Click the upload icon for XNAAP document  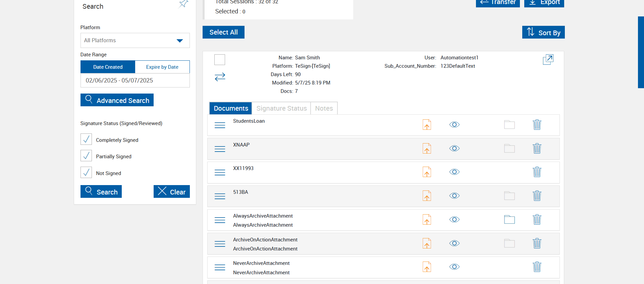tap(427, 149)
